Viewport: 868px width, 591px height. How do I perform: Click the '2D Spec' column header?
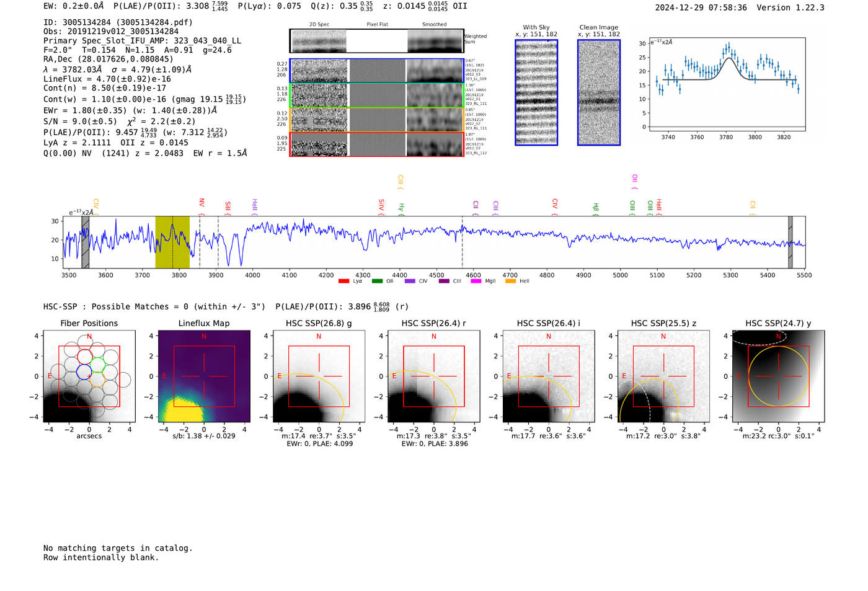(x=319, y=25)
